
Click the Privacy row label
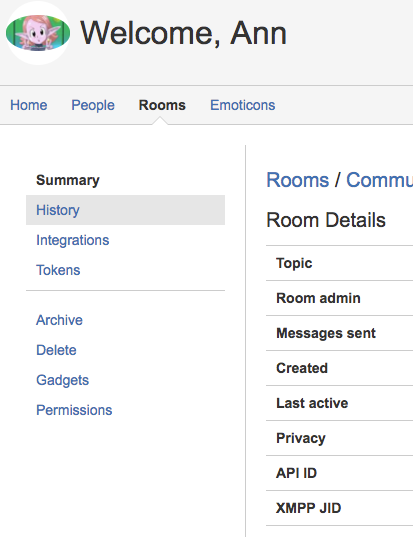[x=301, y=438]
